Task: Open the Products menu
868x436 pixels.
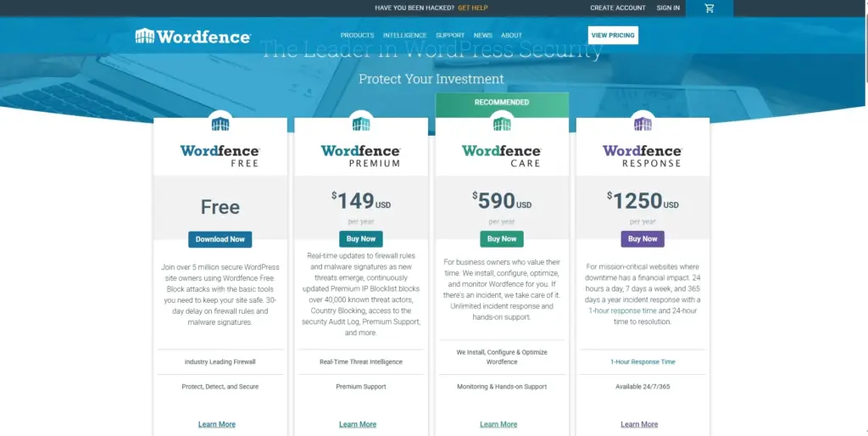Action: point(357,36)
